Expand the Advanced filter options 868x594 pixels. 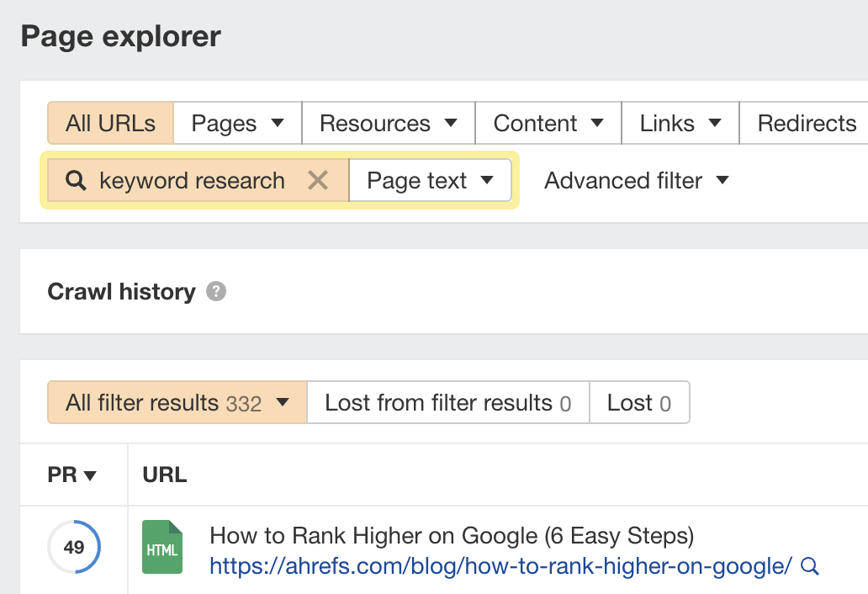tap(636, 180)
